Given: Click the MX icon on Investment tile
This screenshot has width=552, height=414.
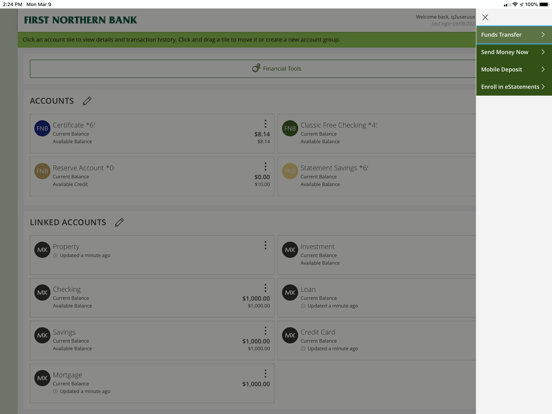Looking at the screenshot, I should pyautogui.click(x=290, y=250).
